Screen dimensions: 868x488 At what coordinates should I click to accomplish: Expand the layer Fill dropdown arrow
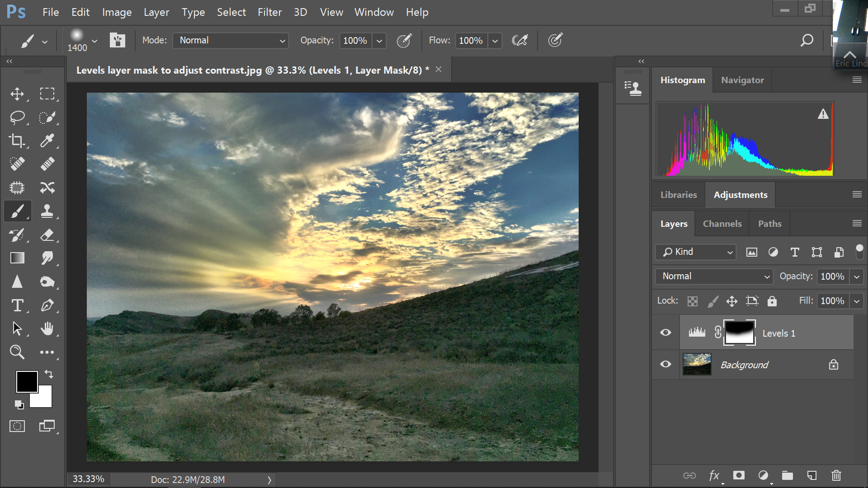857,301
